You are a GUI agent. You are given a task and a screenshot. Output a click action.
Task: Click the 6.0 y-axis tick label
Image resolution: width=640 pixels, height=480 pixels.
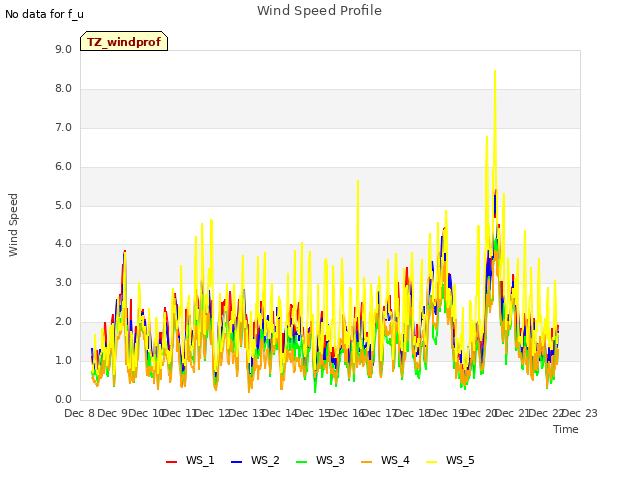[63, 167]
